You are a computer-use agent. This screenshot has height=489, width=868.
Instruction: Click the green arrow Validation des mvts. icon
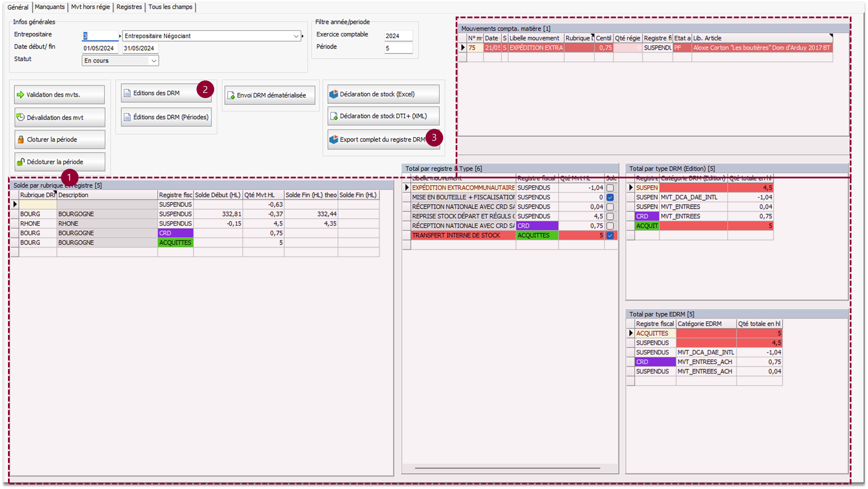(x=21, y=95)
